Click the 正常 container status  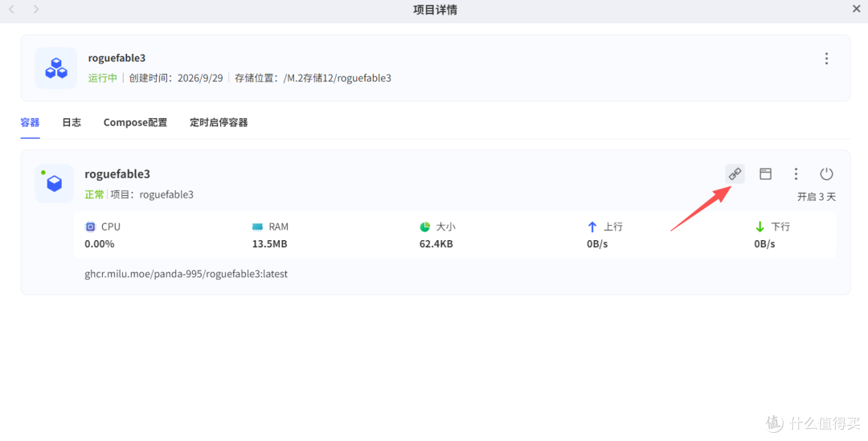pos(94,194)
